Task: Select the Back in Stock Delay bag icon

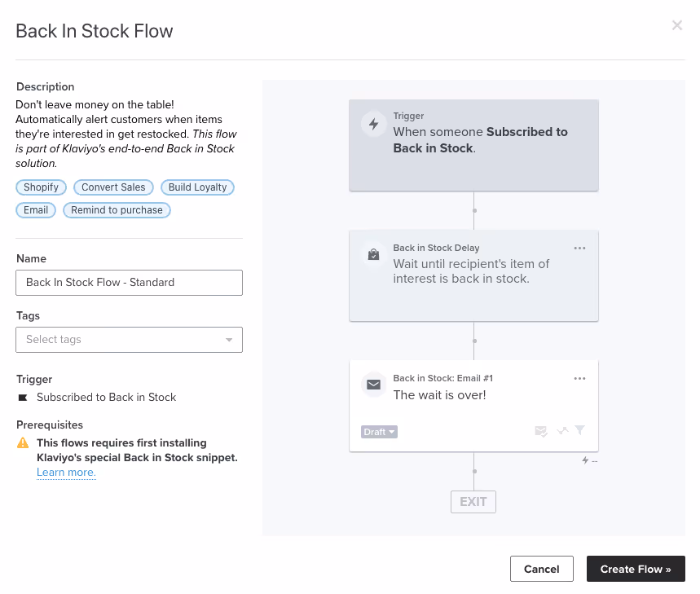Action: (373, 255)
